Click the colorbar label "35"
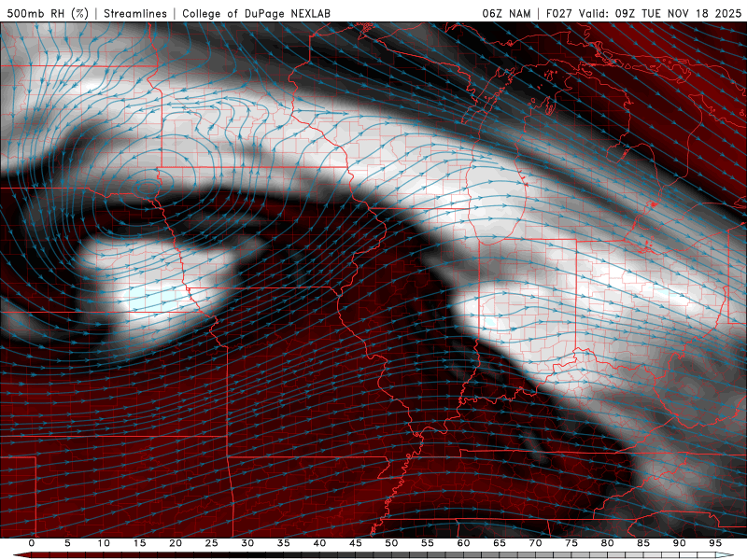This screenshot has width=747, height=560. pyautogui.click(x=284, y=543)
